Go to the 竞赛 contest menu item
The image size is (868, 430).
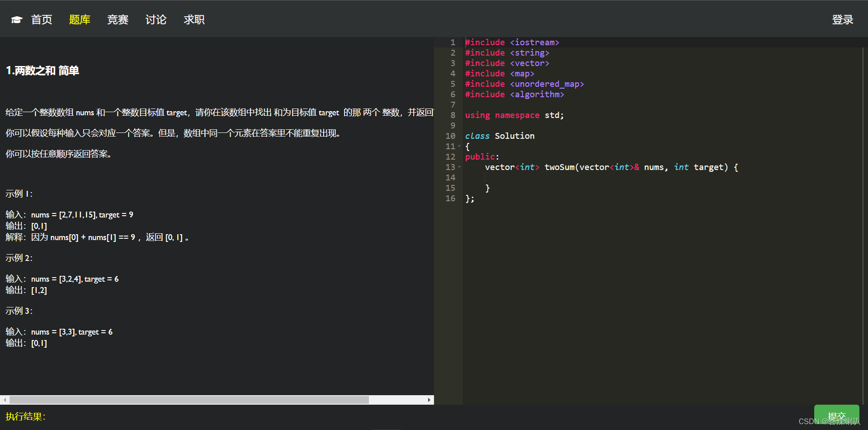point(118,19)
